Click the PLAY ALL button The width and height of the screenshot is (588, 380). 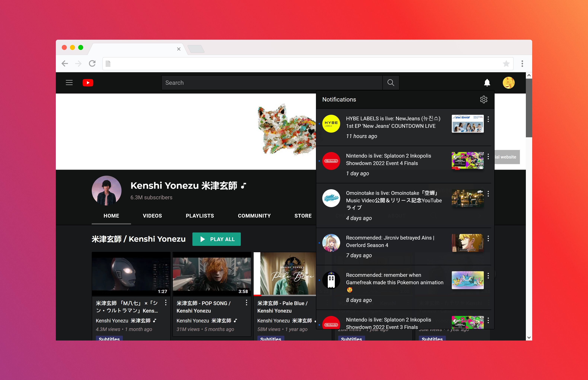click(x=216, y=239)
